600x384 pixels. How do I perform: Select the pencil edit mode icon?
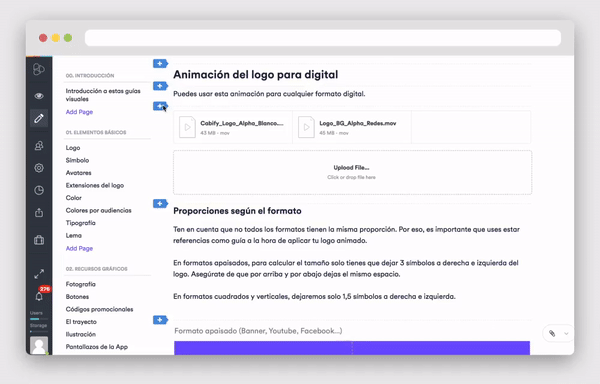click(x=39, y=118)
